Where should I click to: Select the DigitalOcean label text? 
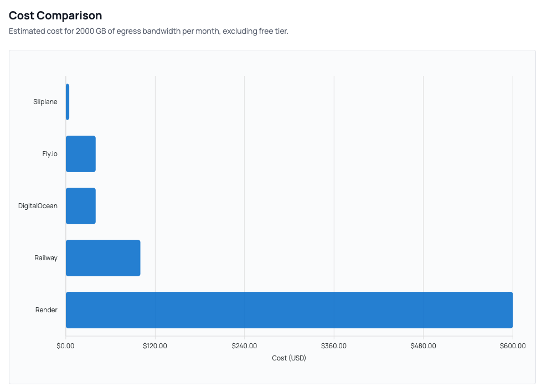tap(37, 205)
